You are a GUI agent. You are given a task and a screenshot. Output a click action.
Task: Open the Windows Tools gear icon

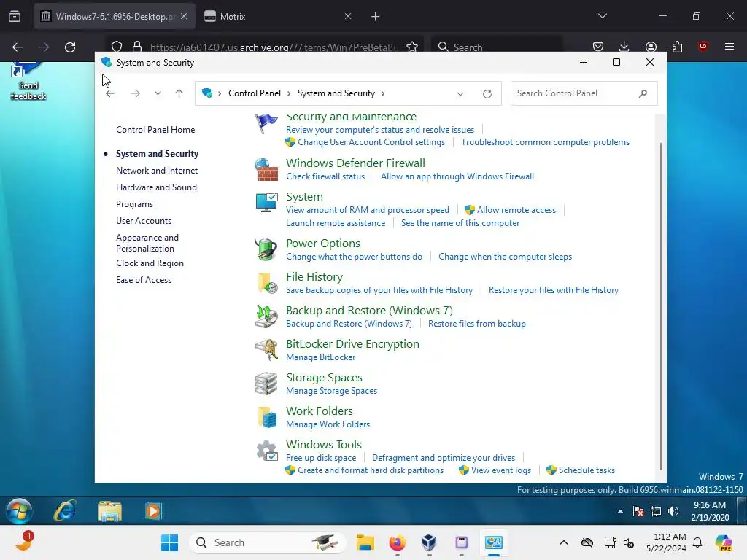click(x=267, y=451)
